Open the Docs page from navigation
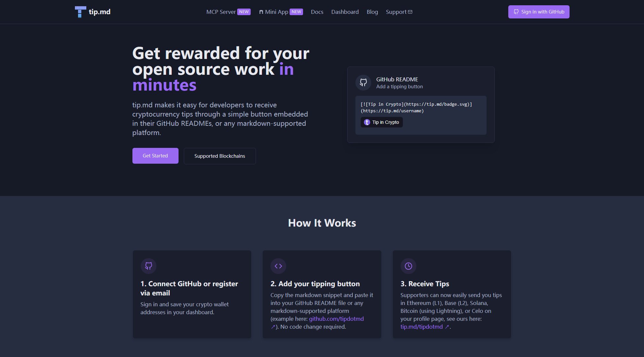The width and height of the screenshot is (644, 357). pyautogui.click(x=317, y=12)
